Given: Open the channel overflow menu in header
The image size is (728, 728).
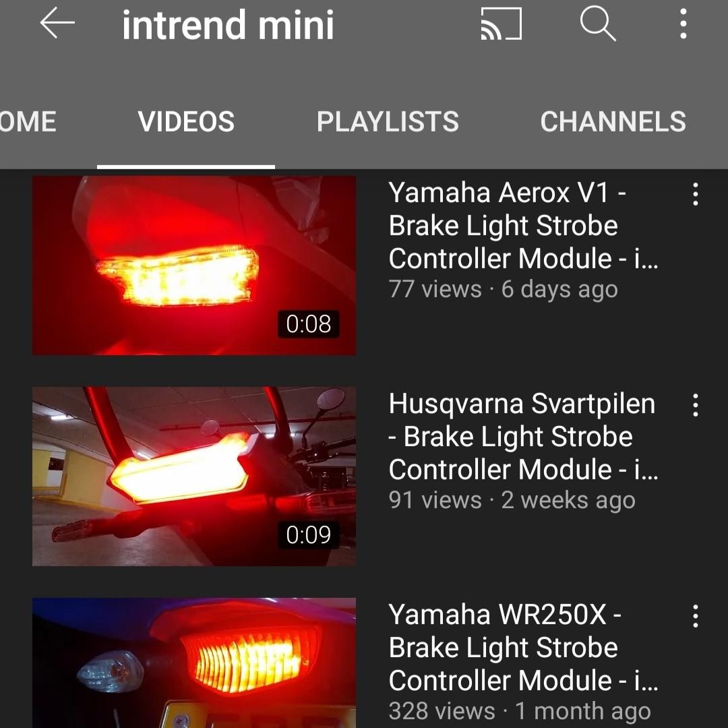Looking at the screenshot, I should (x=683, y=23).
